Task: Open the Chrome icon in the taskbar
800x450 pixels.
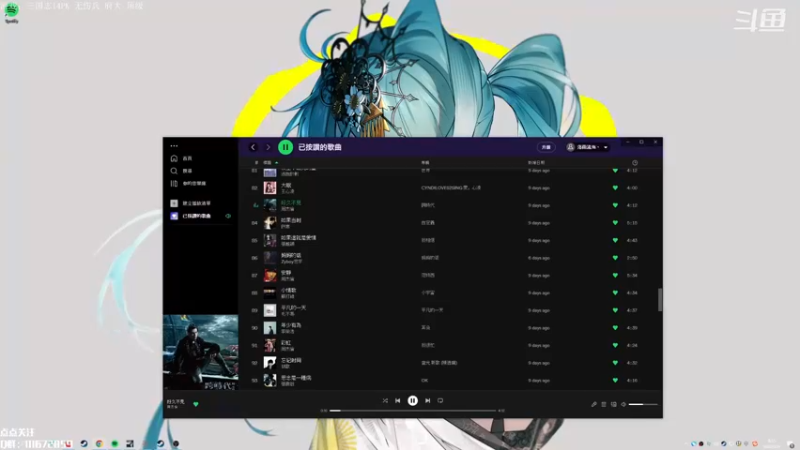Action: click(99, 444)
